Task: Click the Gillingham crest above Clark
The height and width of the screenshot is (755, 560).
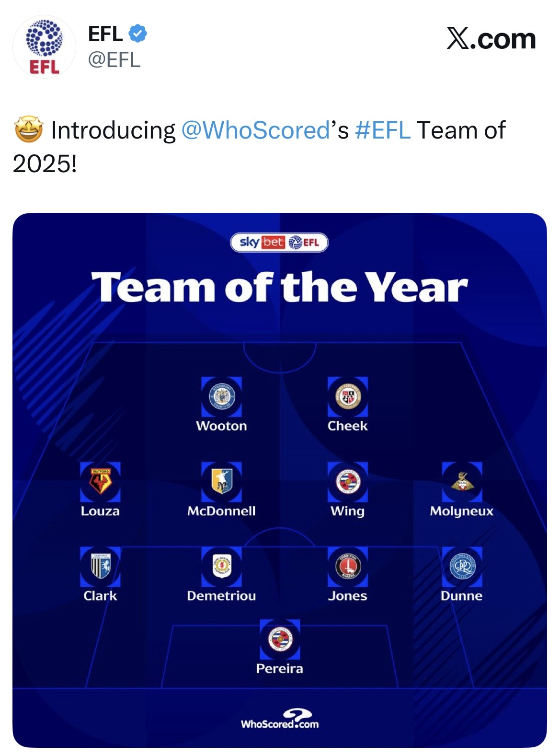Action: click(x=100, y=567)
